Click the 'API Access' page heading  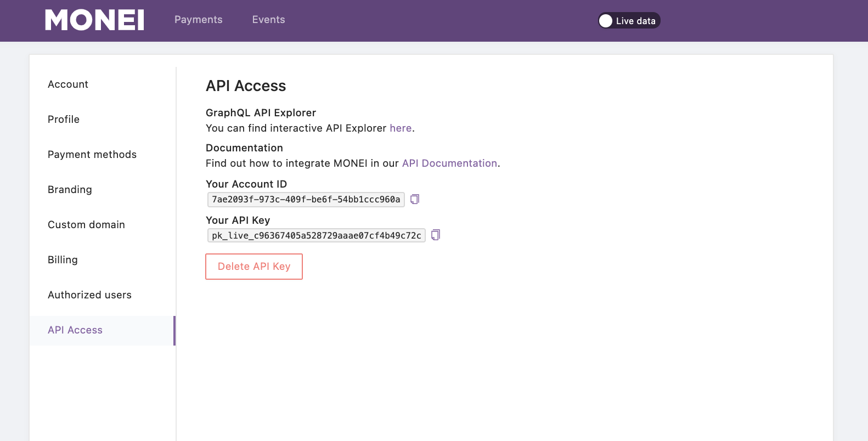click(246, 86)
